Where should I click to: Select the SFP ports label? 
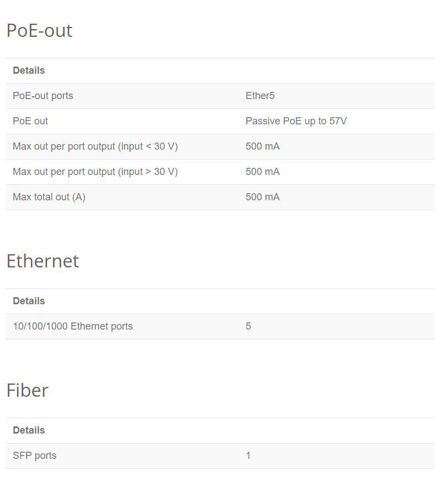click(35, 456)
